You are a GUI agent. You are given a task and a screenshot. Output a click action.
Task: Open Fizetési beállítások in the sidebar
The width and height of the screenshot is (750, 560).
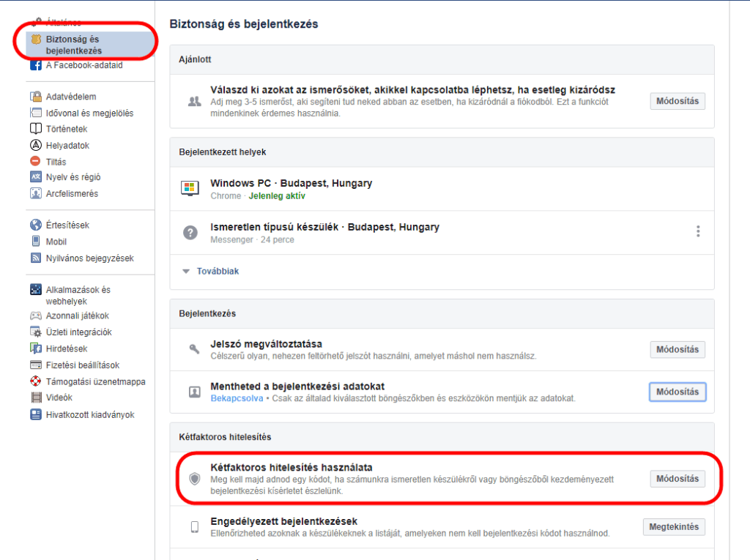[82, 365]
